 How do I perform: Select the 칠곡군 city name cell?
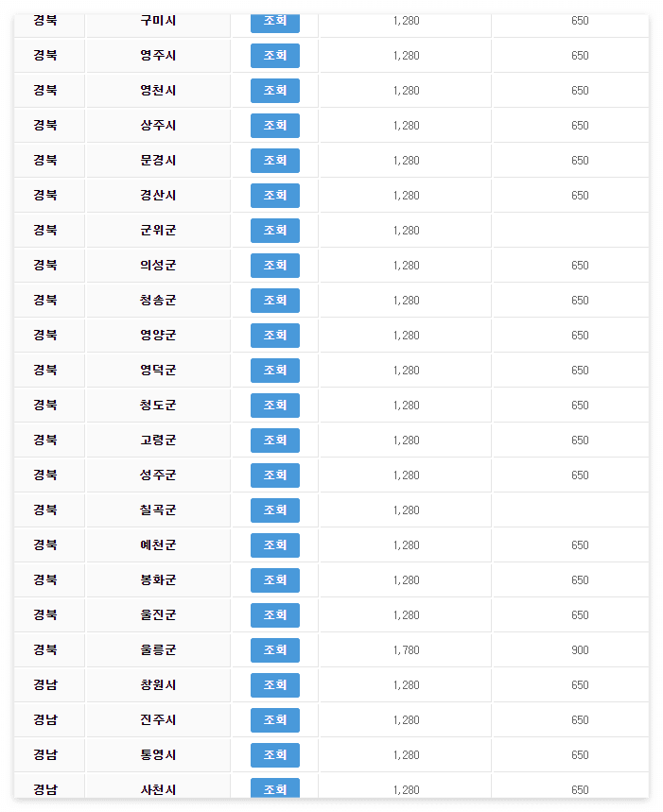[157, 510]
